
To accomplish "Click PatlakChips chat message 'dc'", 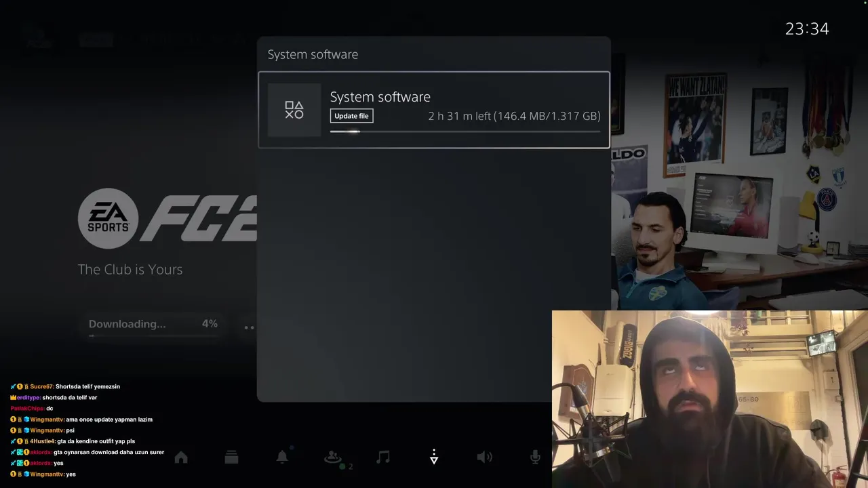I will (x=31, y=408).
